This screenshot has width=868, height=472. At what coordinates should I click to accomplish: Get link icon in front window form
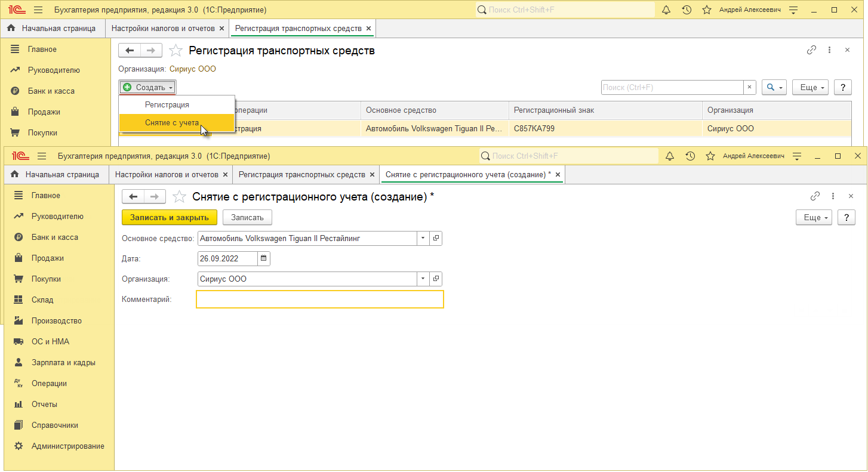coord(815,196)
